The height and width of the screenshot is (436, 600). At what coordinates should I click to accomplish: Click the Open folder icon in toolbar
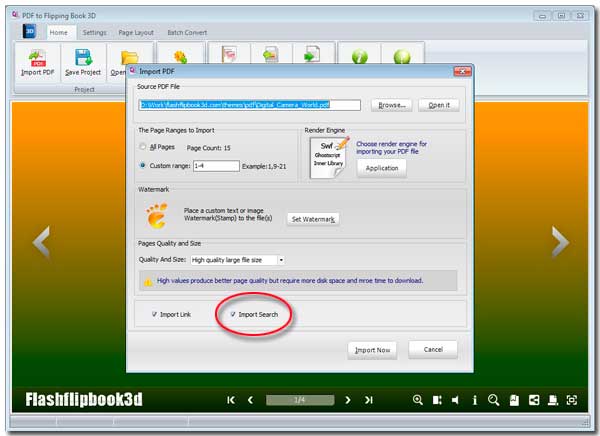[x=129, y=57]
